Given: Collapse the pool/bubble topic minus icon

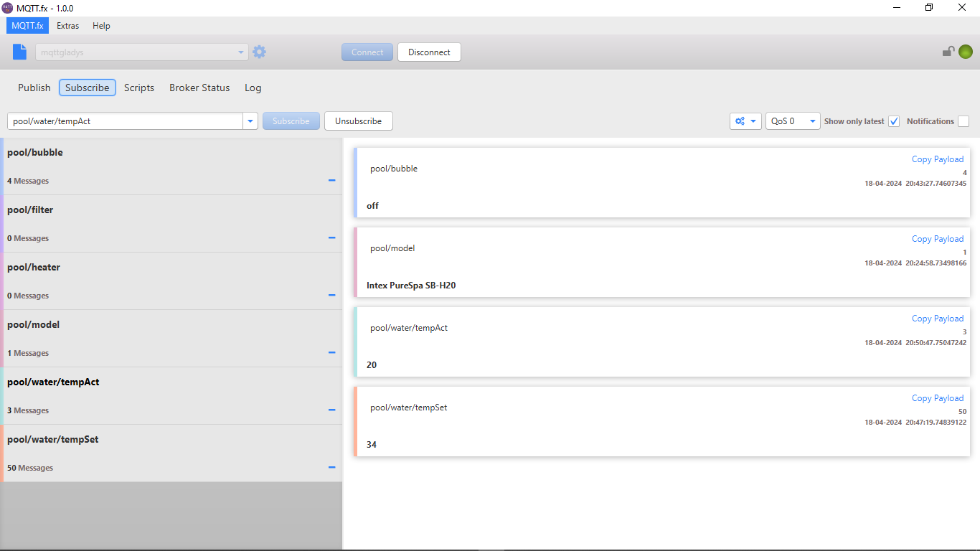Looking at the screenshot, I should (x=332, y=180).
